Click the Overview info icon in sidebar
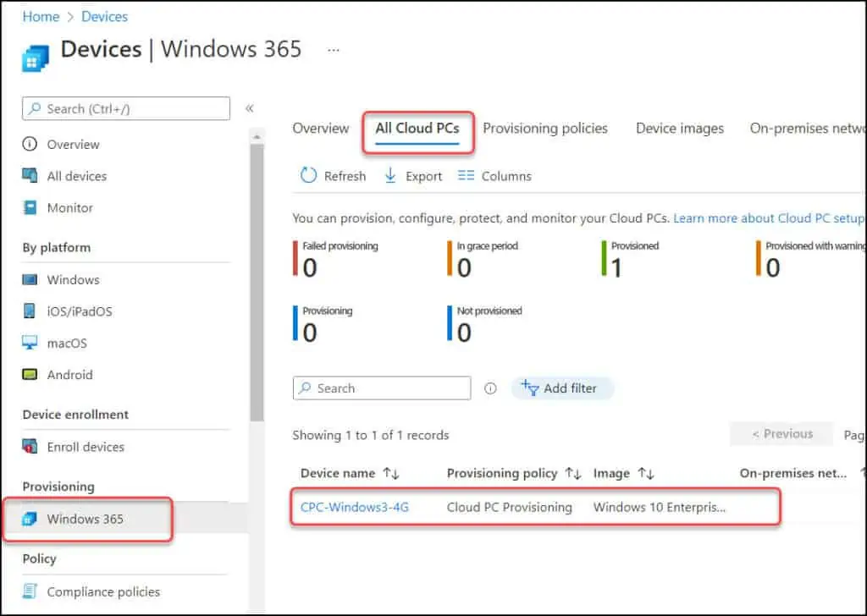Viewport: 867px width, 616px height. tap(30, 144)
